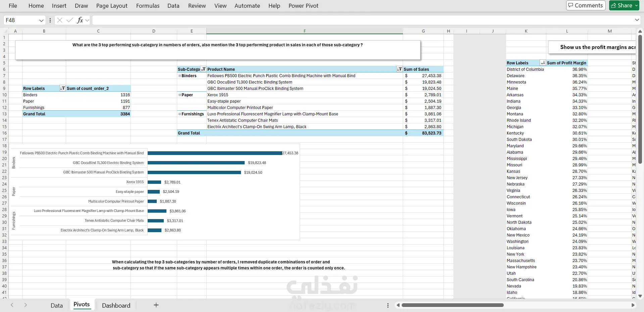This screenshot has width=644, height=312.
Task: Confirm entry with formula bar checkmark icon
Action: pyautogui.click(x=70, y=20)
